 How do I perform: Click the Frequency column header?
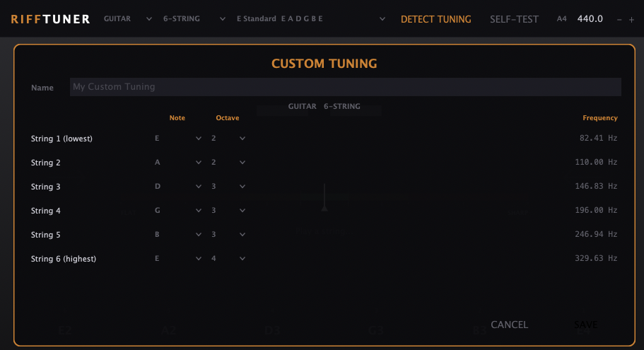click(x=600, y=118)
